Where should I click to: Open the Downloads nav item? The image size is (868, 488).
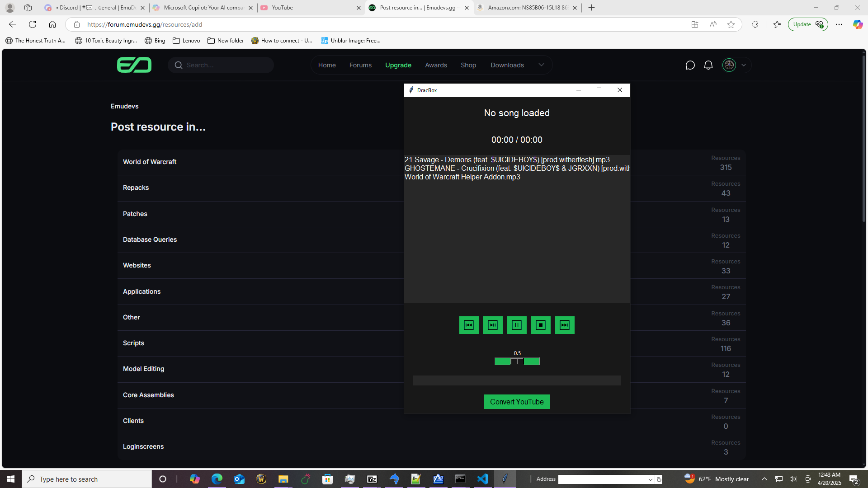(507, 65)
